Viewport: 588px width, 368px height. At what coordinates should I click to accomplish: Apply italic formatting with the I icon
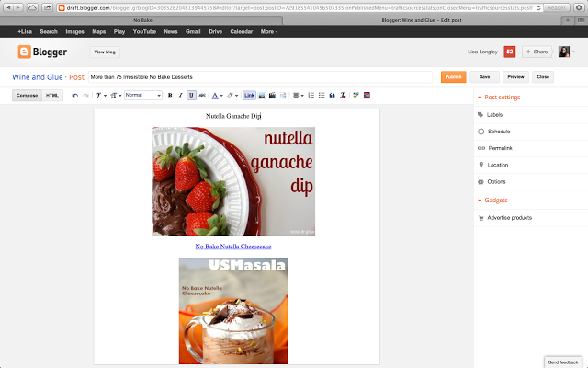(180, 96)
